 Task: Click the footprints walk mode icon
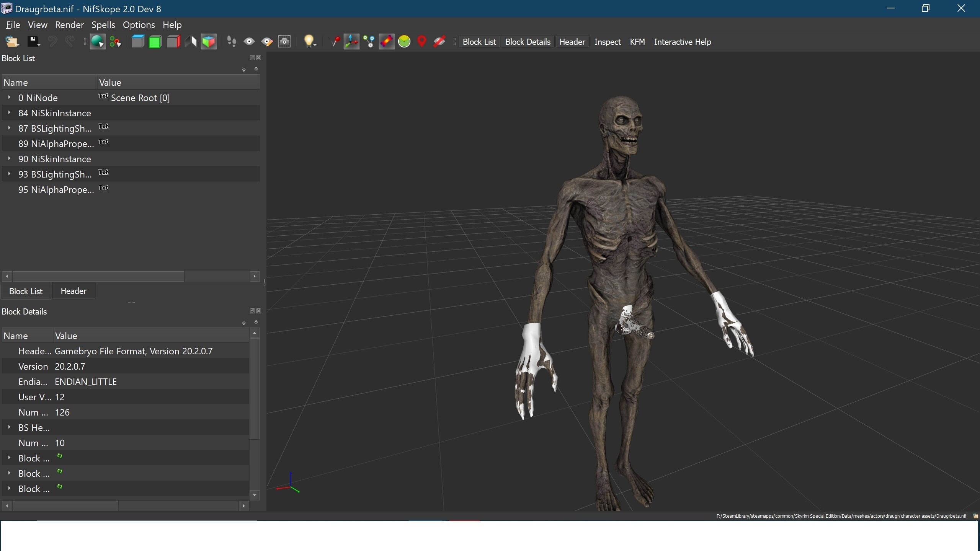point(231,42)
